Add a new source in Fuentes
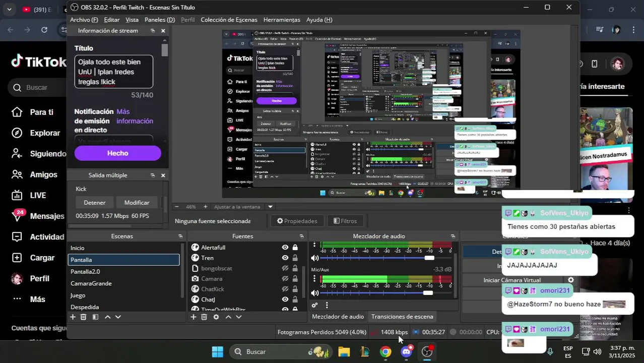 [x=193, y=317]
